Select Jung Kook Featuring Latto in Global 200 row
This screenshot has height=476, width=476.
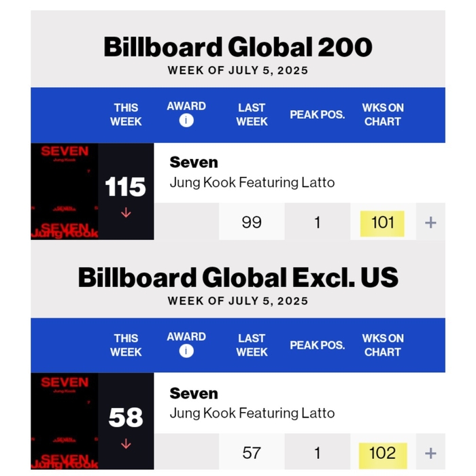click(x=252, y=182)
